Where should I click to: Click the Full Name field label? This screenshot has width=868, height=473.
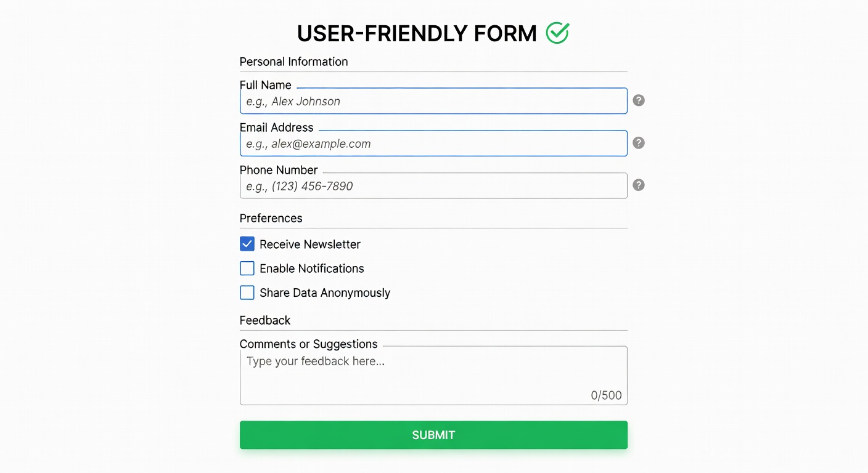[x=265, y=85]
